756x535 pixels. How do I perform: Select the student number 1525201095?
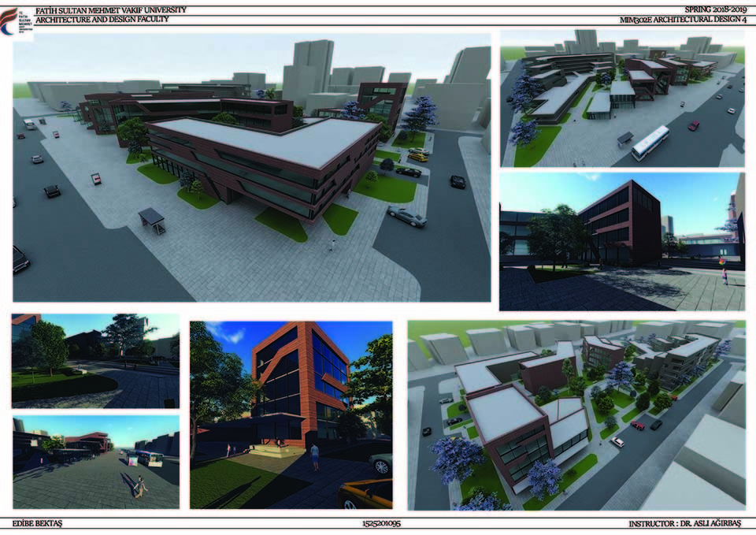380,523
